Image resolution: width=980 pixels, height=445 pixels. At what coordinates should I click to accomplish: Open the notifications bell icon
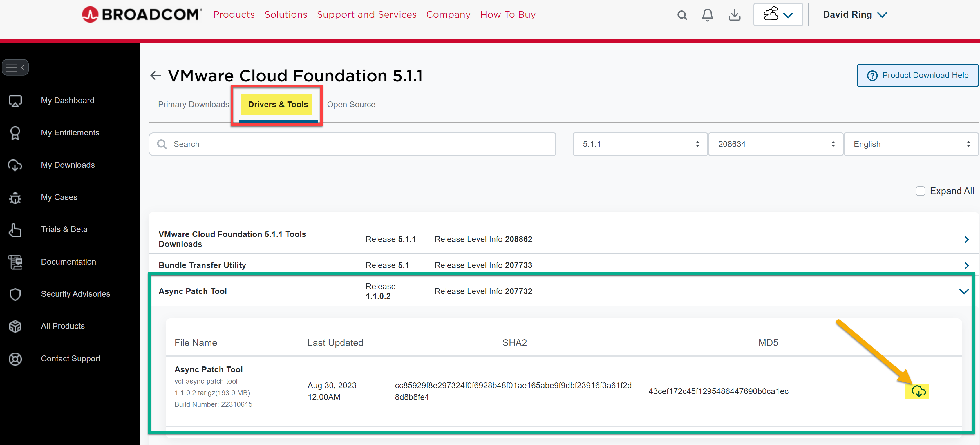tap(707, 15)
